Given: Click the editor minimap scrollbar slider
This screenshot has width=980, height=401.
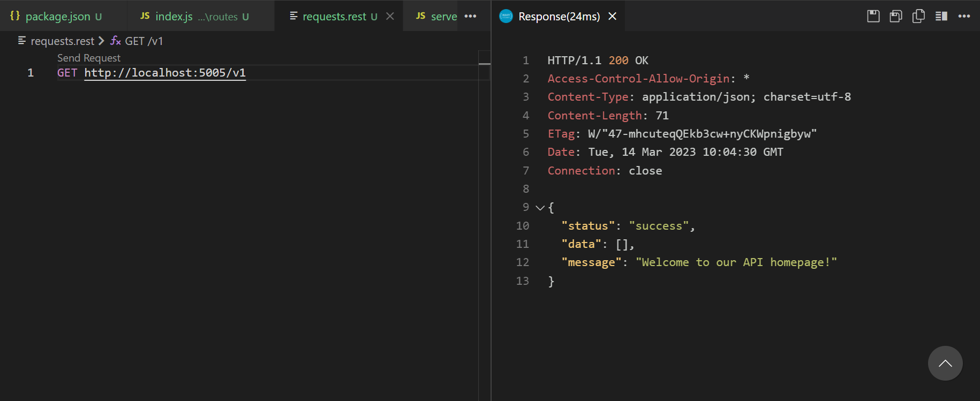Looking at the screenshot, I should coord(484,64).
